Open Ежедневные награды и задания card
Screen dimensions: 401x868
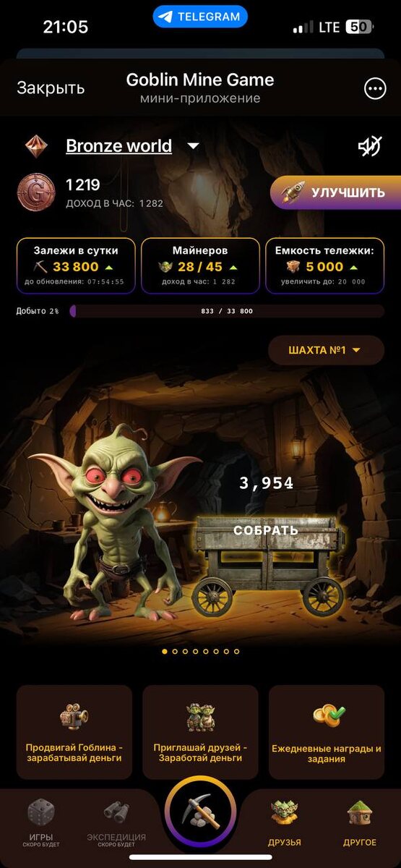(327, 732)
